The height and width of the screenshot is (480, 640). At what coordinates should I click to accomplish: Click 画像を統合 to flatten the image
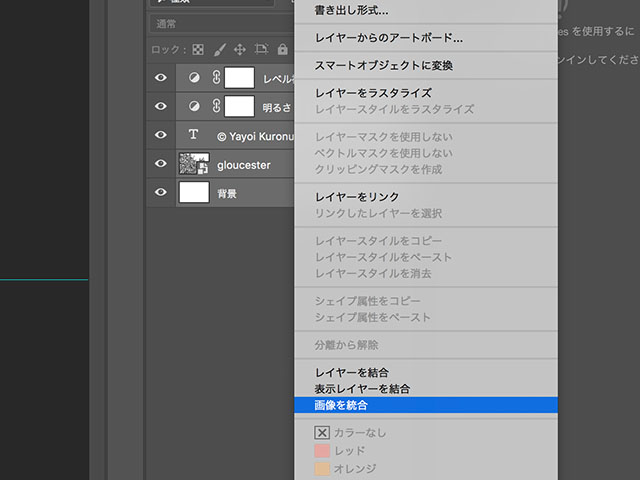pyautogui.click(x=426, y=405)
